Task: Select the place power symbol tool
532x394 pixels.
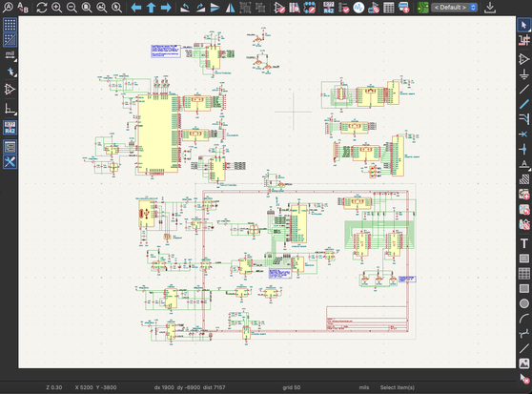Action: [523, 74]
